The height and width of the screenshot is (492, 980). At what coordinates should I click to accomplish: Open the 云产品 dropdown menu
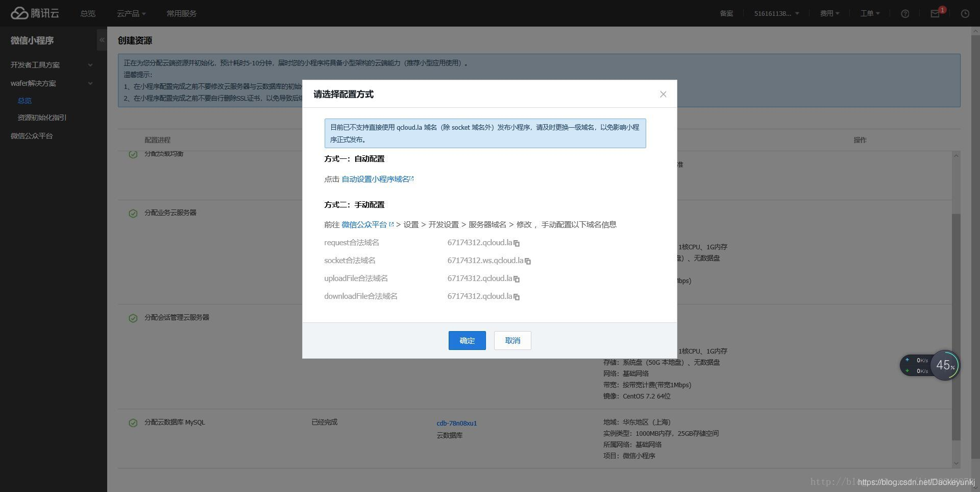tap(131, 14)
